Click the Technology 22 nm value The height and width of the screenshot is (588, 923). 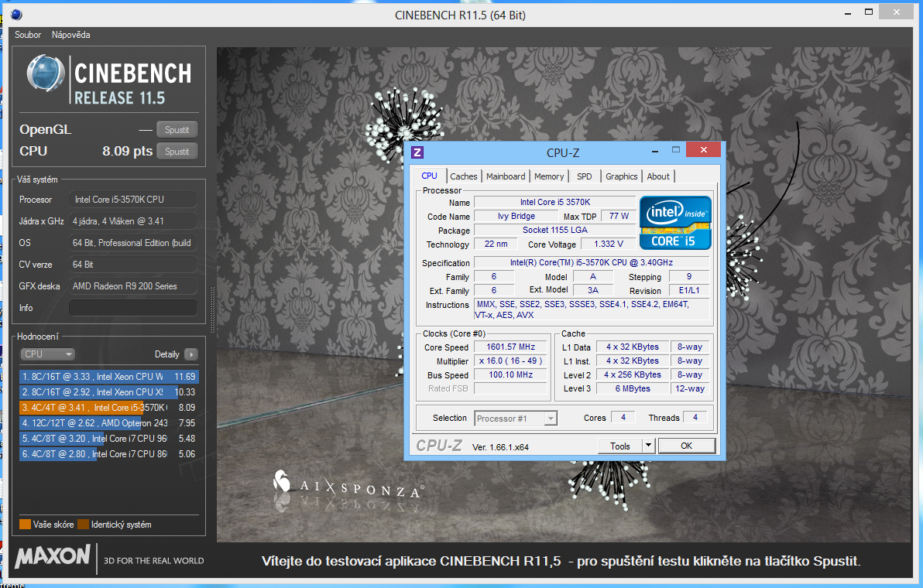[496, 244]
